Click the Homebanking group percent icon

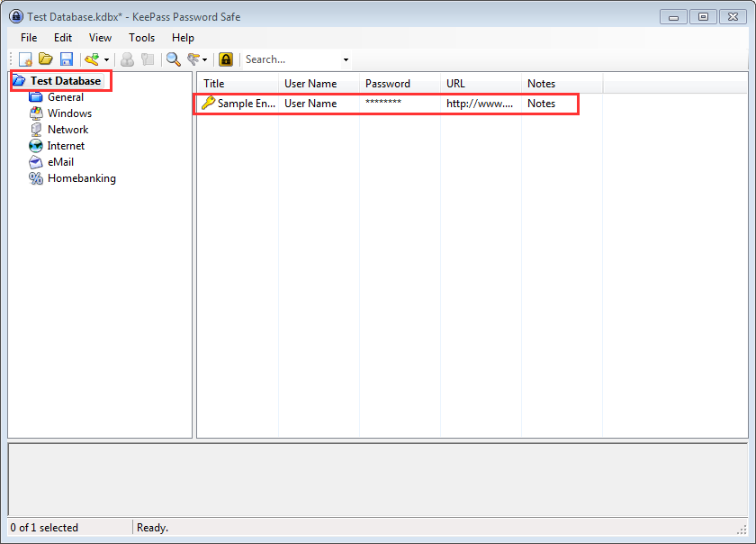click(36, 178)
